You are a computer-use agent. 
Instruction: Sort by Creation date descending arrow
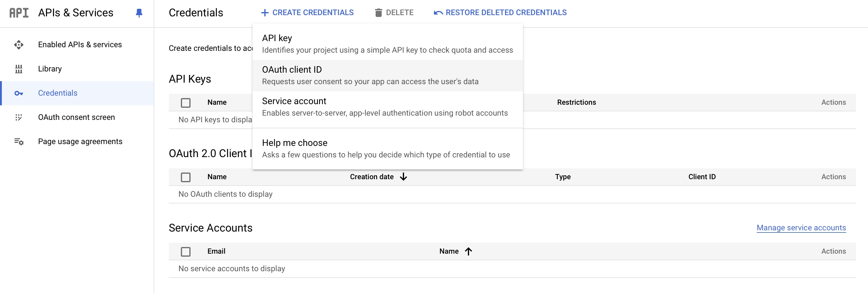click(x=403, y=177)
